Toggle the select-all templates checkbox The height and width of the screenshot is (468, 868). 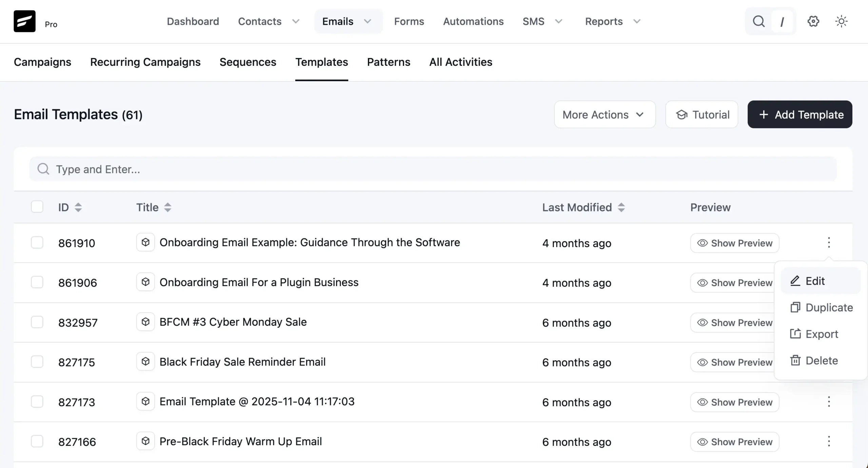point(37,207)
